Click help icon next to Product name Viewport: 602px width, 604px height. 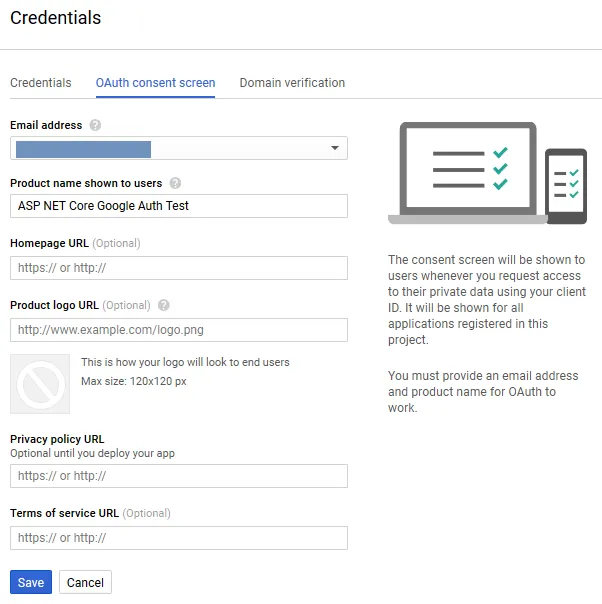[x=175, y=184]
